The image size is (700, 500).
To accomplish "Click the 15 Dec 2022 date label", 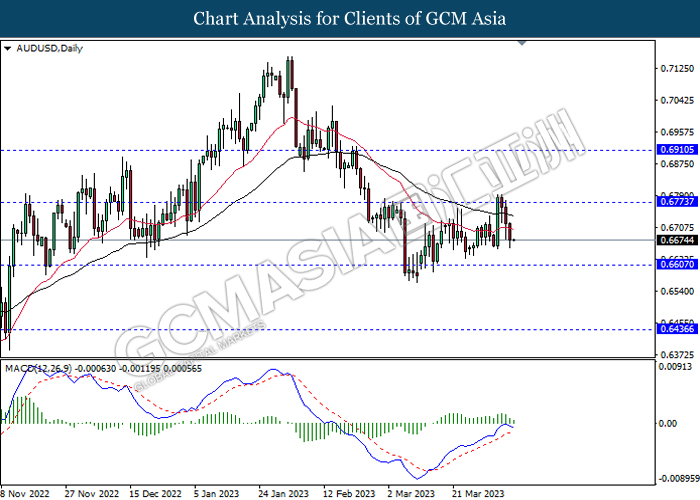I will (x=155, y=494).
